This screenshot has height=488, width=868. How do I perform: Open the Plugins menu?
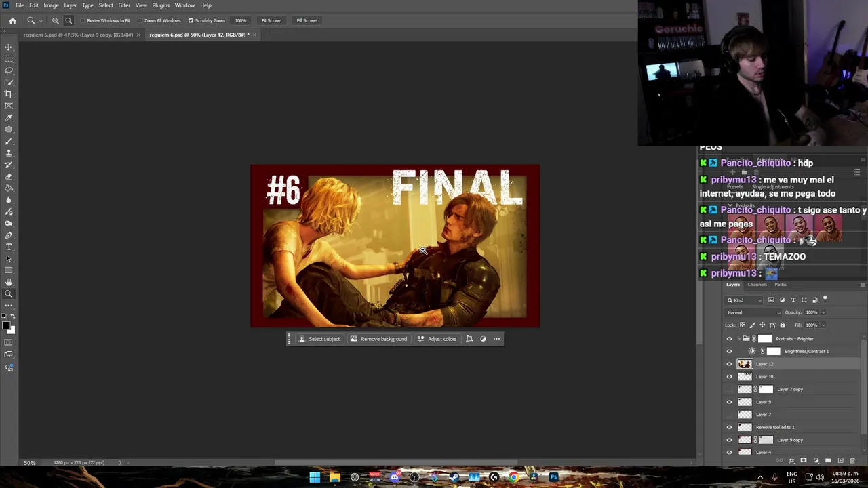pyautogui.click(x=161, y=5)
